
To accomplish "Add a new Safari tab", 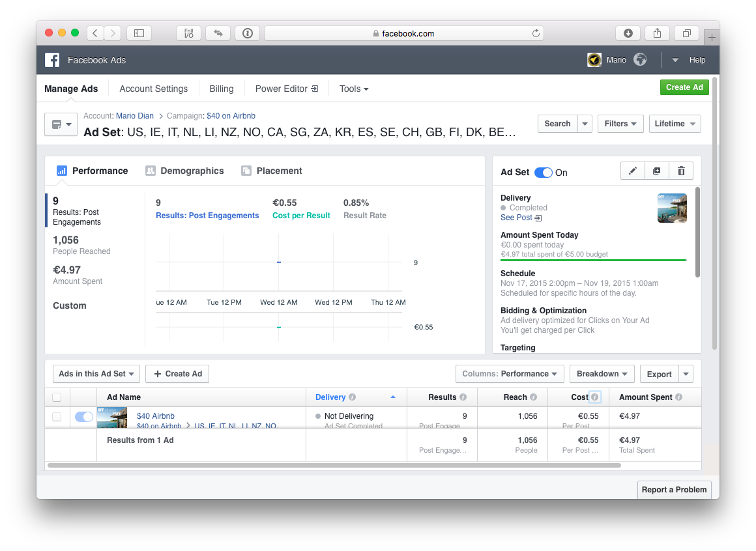I will tap(712, 37).
